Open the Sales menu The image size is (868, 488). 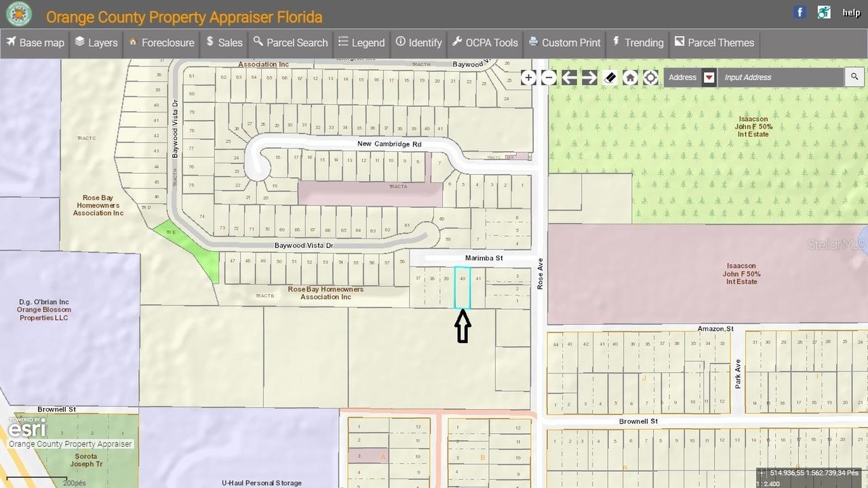coord(224,43)
